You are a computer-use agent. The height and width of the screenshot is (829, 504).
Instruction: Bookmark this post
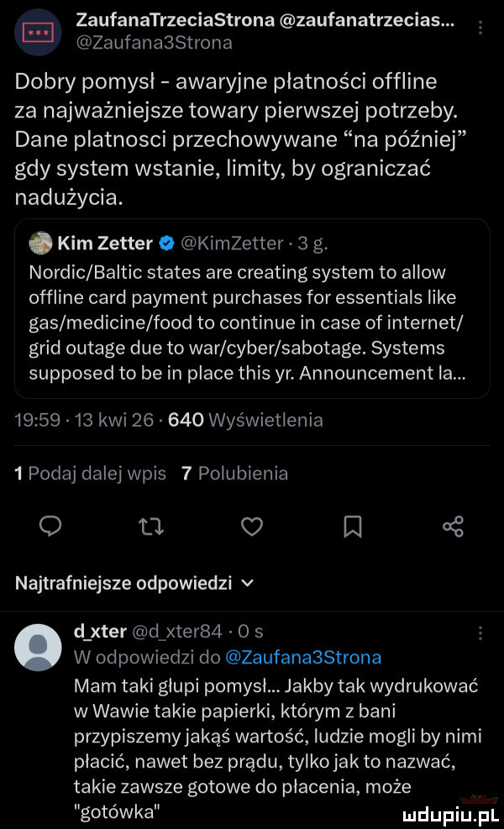353,527
